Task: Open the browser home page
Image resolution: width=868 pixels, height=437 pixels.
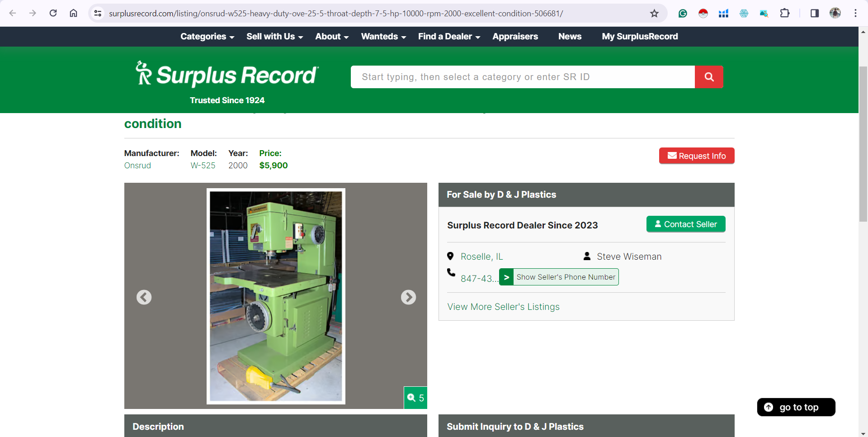Action: pos(73,13)
